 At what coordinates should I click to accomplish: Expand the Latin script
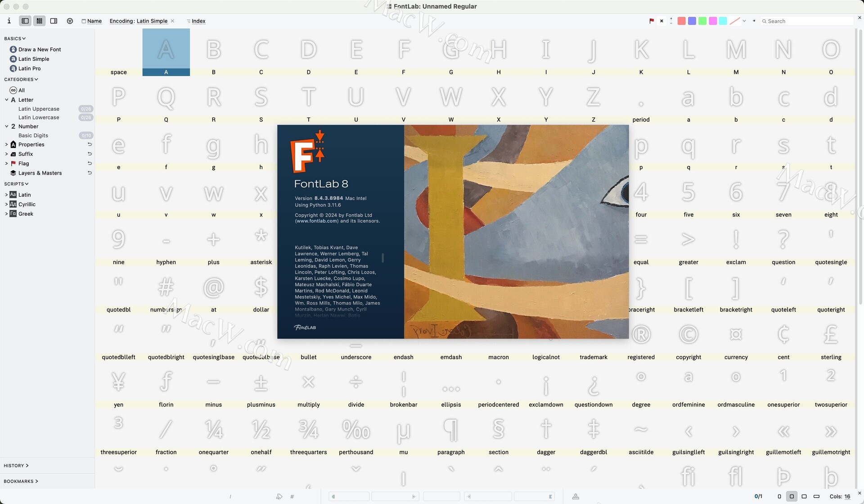[x=6, y=195]
